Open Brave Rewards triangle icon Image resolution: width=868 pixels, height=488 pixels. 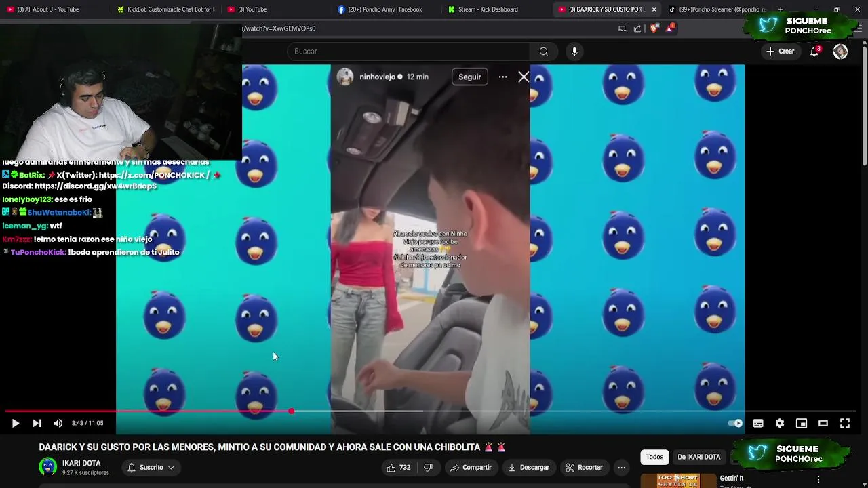pos(670,28)
